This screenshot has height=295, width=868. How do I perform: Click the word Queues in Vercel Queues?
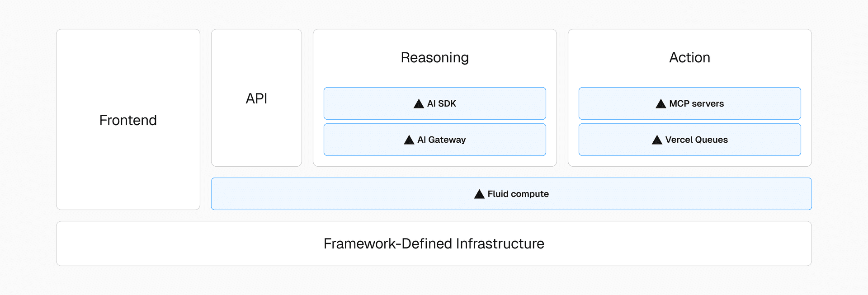point(712,140)
